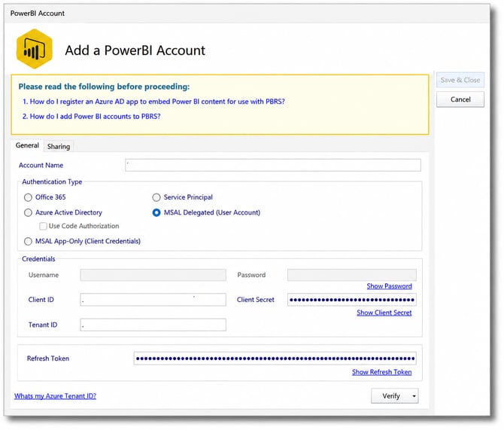Click the Please read the following heading
The image size is (504, 430).
104,87
